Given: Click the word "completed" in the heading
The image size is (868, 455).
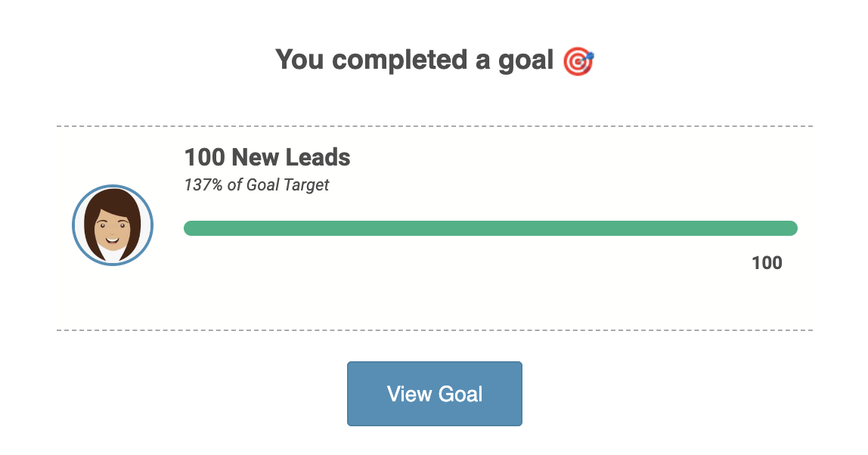Looking at the screenshot, I should point(400,59).
